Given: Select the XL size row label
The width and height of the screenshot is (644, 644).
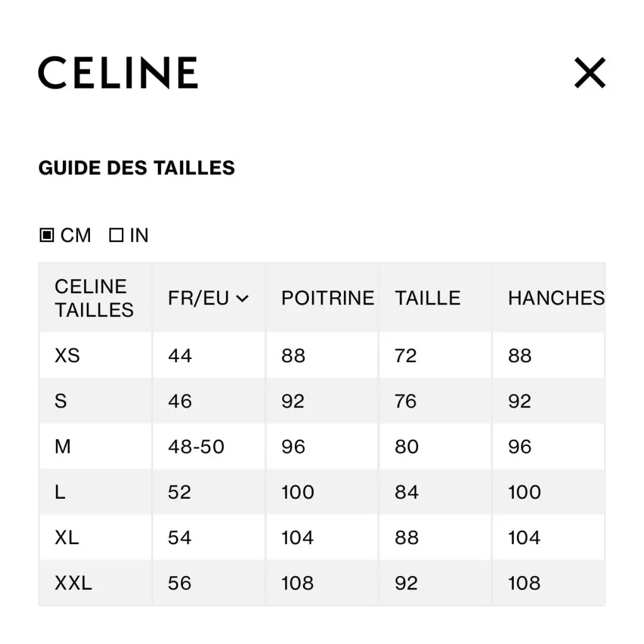Looking at the screenshot, I should tap(67, 537).
